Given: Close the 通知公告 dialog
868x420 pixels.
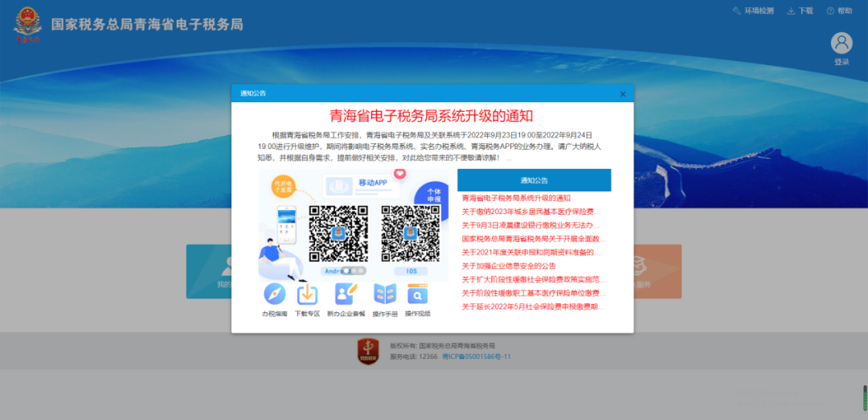Looking at the screenshot, I should click(623, 93).
